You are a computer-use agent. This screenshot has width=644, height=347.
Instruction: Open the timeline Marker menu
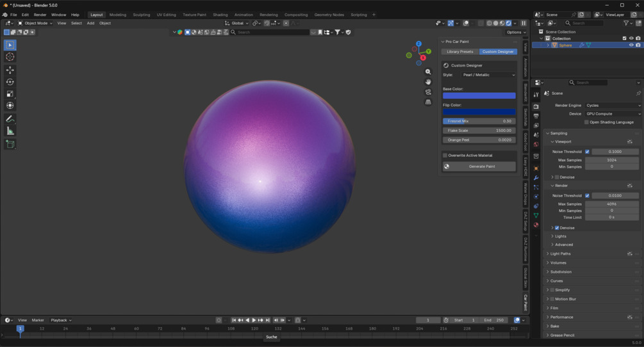38,320
